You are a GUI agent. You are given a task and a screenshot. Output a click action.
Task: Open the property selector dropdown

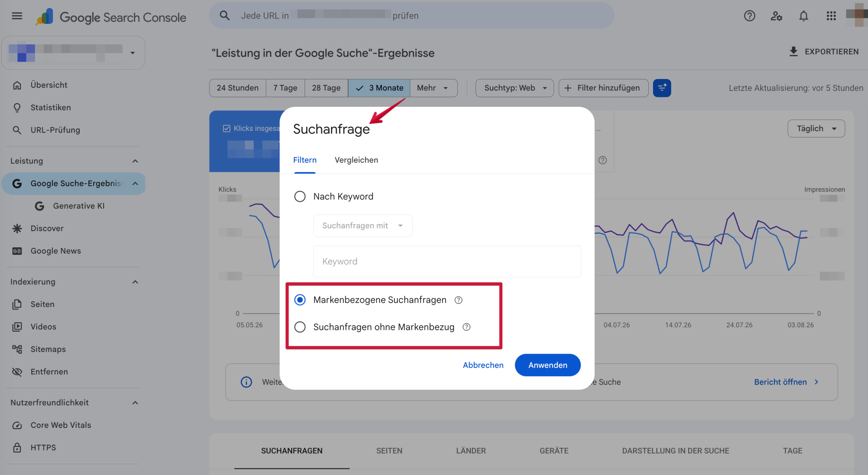(x=73, y=53)
